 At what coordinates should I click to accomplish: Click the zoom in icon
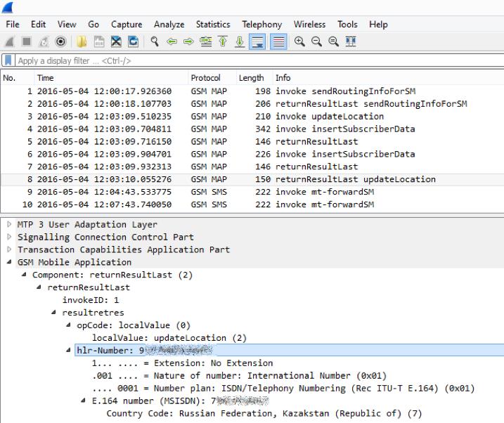click(x=299, y=42)
